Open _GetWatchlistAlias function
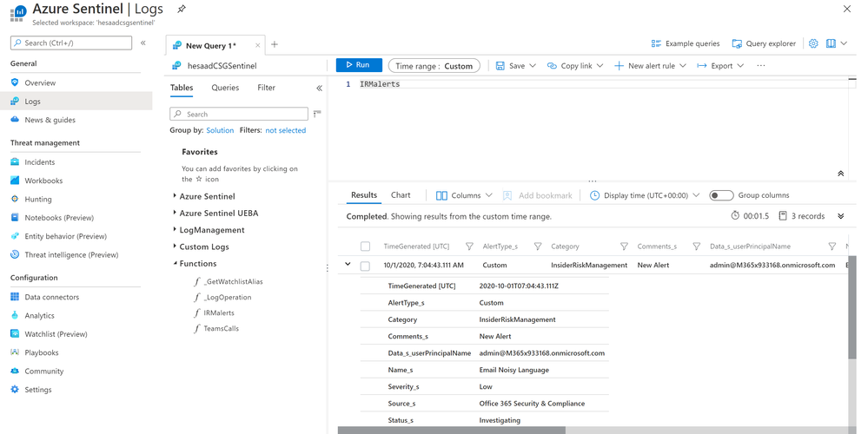Screen dimensions: 868x434 pos(233,281)
